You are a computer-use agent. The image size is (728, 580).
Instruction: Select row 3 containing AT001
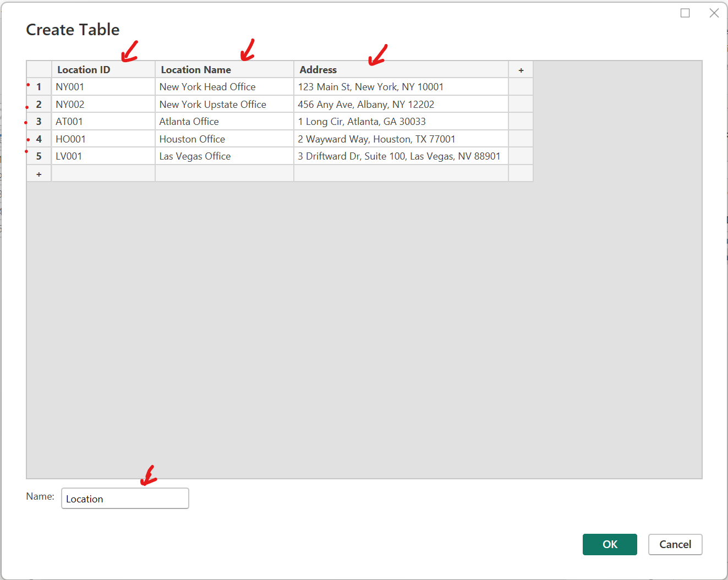[39, 121]
